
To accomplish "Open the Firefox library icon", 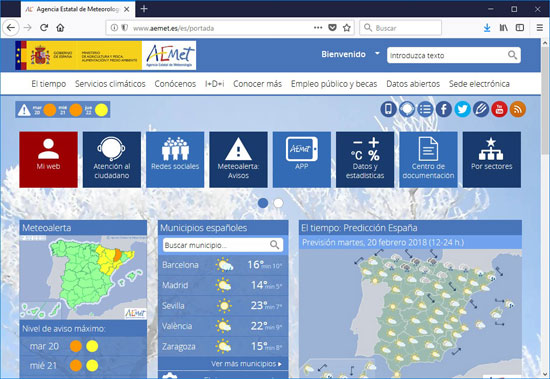I will tap(504, 28).
